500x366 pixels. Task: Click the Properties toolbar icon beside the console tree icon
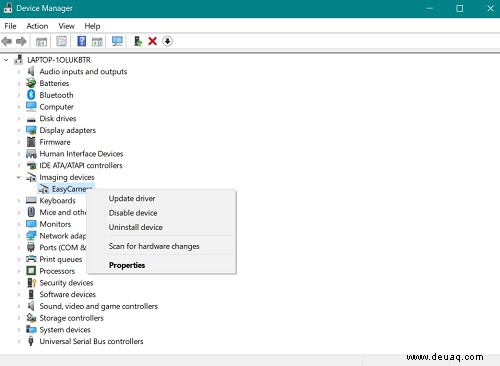[61, 41]
